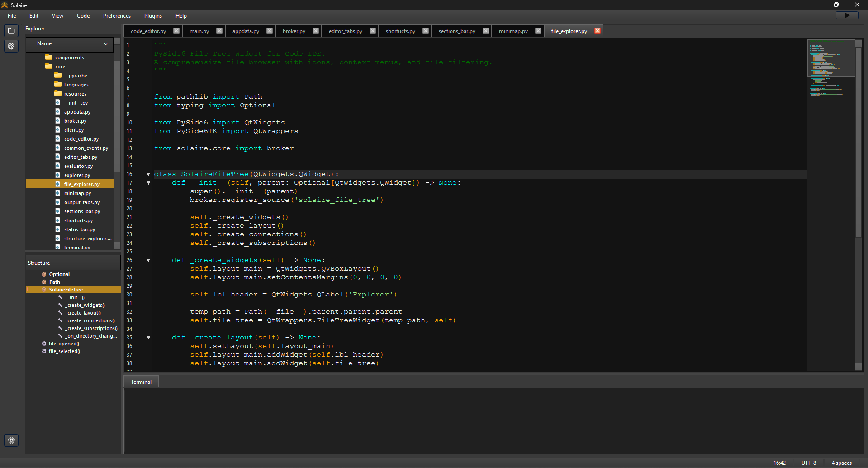Open evaluator.py in the Explorer tree
The height and width of the screenshot is (468, 868).
pos(78,166)
